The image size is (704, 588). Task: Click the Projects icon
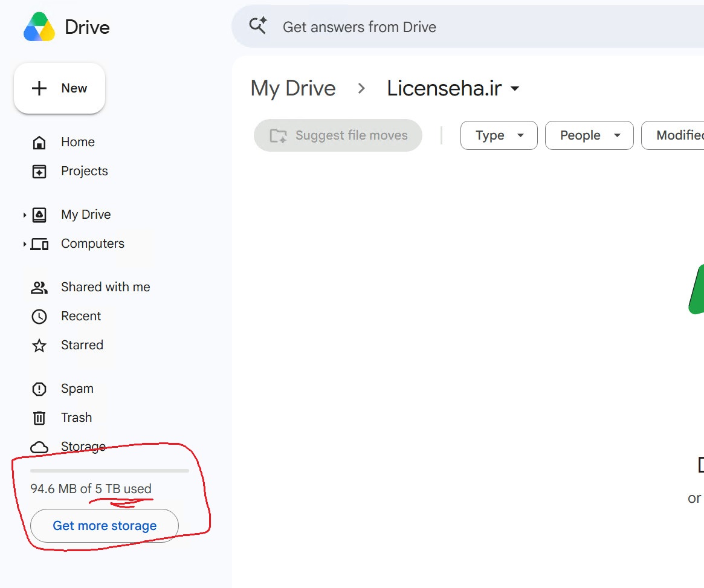pos(39,172)
